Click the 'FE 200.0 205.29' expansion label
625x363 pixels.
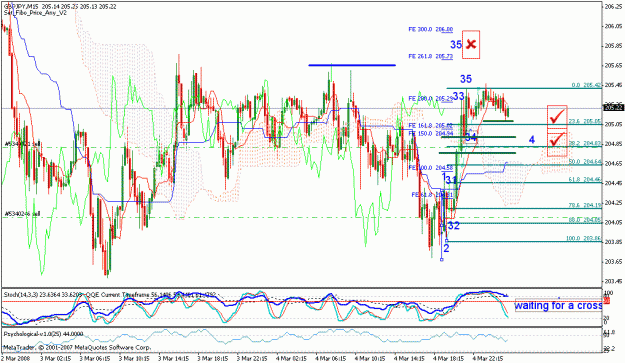pyautogui.click(x=430, y=98)
